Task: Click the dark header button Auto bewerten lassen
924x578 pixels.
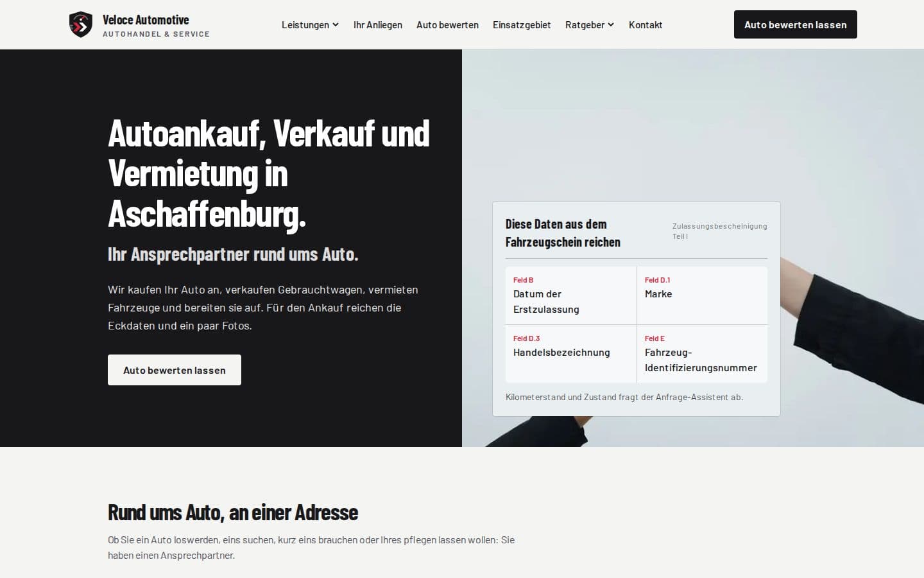Action: coord(796,24)
